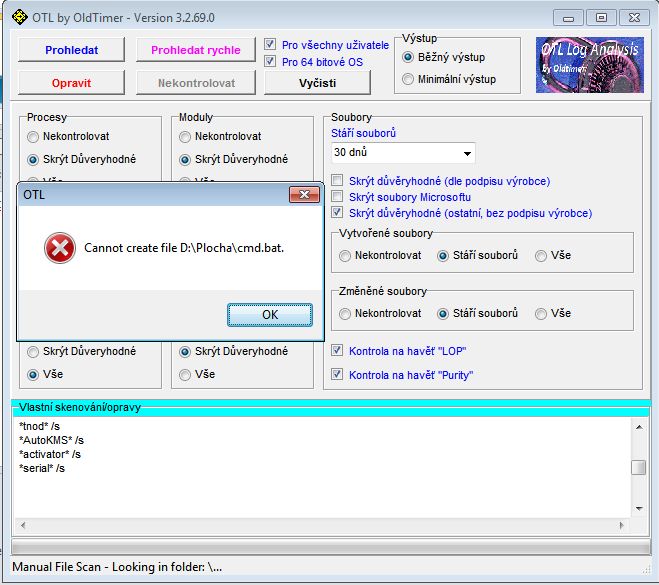The height and width of the screenshot is (585, 659).
Task: Click the Manual File Scan status bar text
Action: pyautogui.click(x=117, y=567)
